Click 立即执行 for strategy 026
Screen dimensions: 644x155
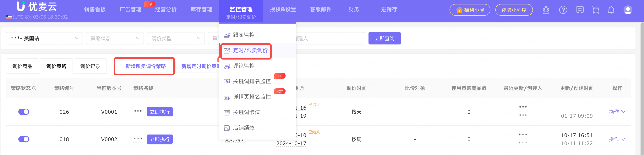coord(160,112)
